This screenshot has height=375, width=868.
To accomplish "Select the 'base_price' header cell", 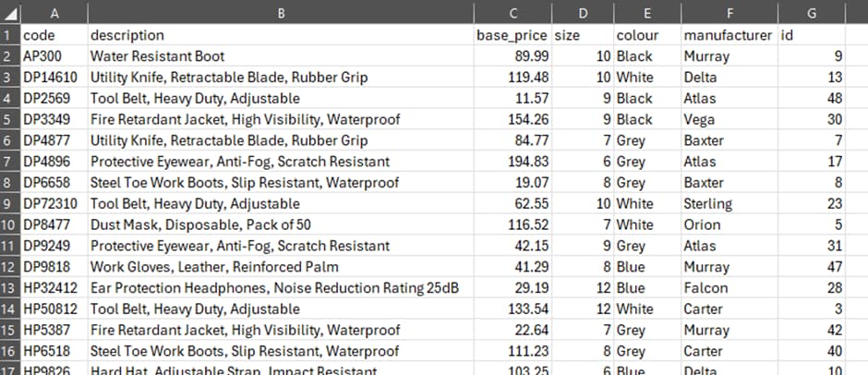I will point(512,35).
